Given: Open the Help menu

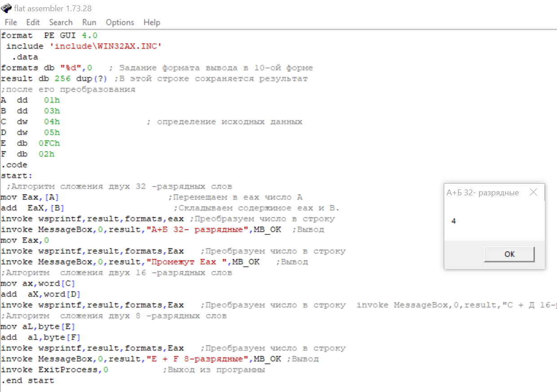Looking at the screenshot, I should point(152,22).
